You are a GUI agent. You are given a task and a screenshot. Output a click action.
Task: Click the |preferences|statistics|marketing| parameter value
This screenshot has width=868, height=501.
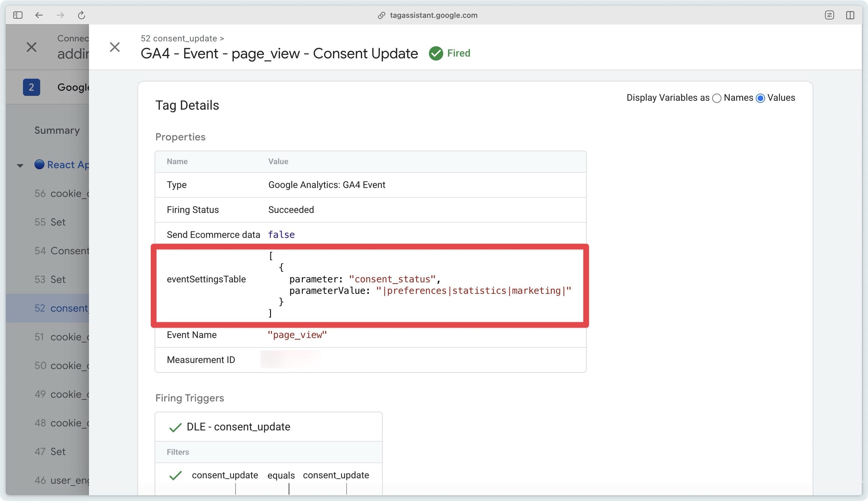pos(473,291)
